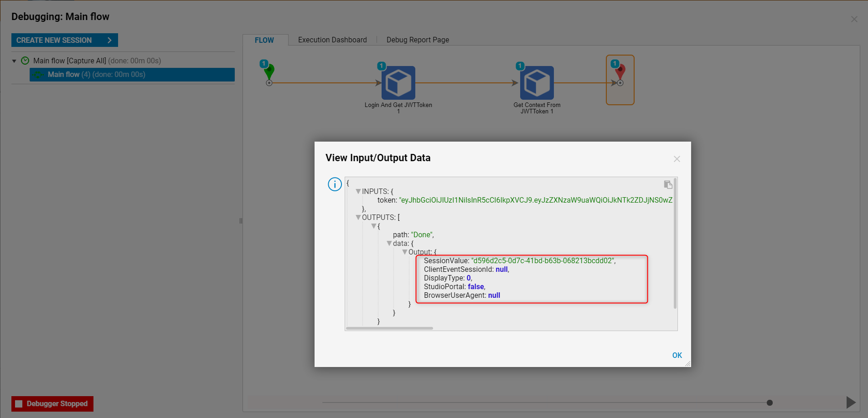Click the red end pin in the flow

(620, 74)
